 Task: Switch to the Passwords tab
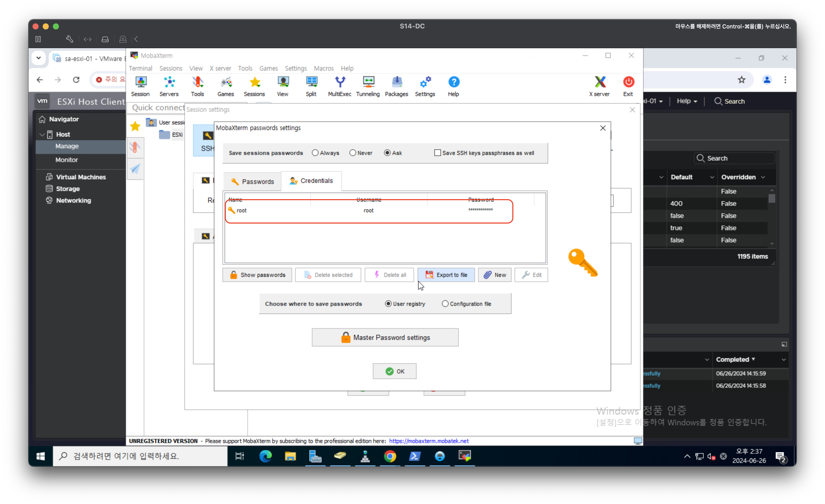253,182
